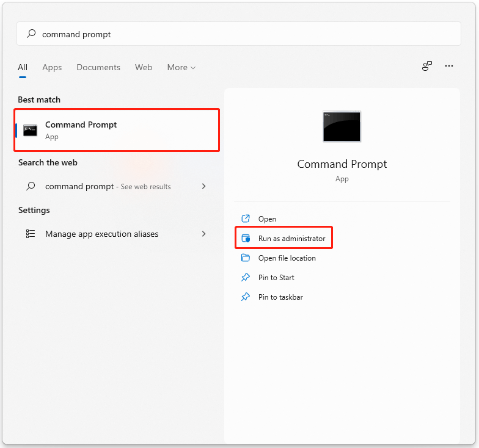The image size is (479, 448).
Task: Click the Open icon in action list
Action: 246,219
